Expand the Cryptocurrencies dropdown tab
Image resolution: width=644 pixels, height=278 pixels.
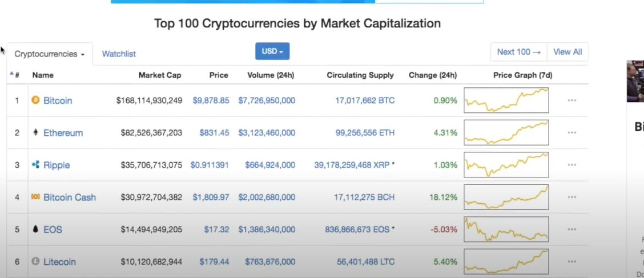(50, 54)
